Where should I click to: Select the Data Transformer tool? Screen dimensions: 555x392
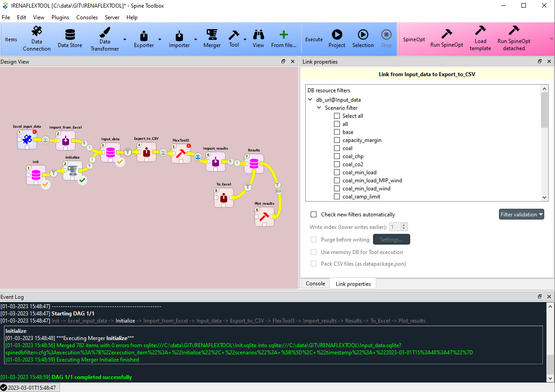pos(104,39)
